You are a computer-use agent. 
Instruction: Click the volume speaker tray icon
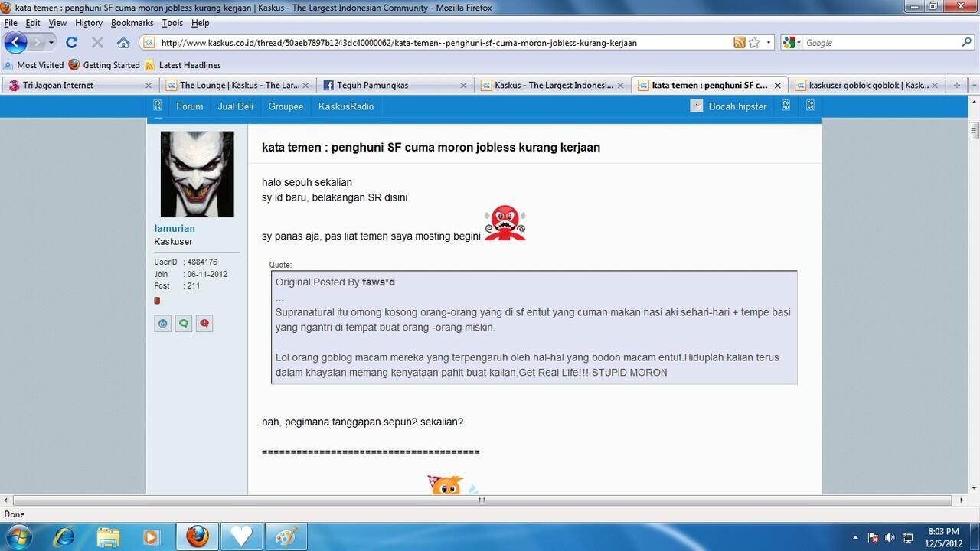(890, 537)
